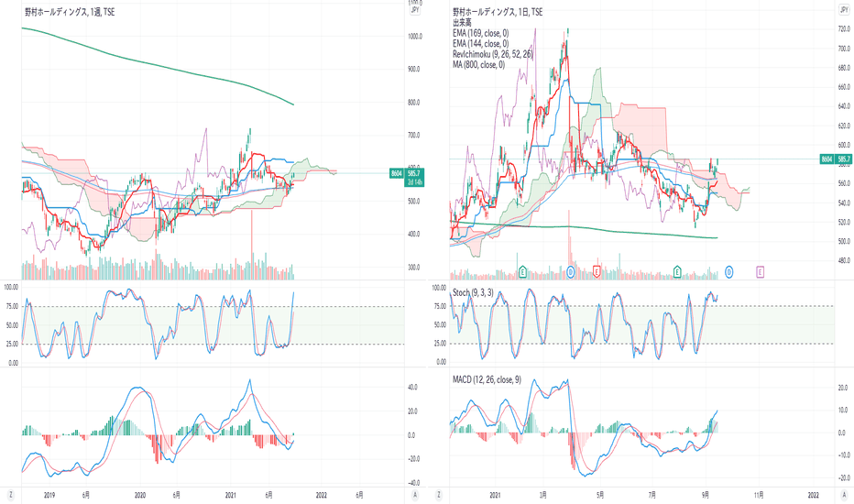
Task: Select the EMA (144, close, 0) legend
Action: coord(481,44)
